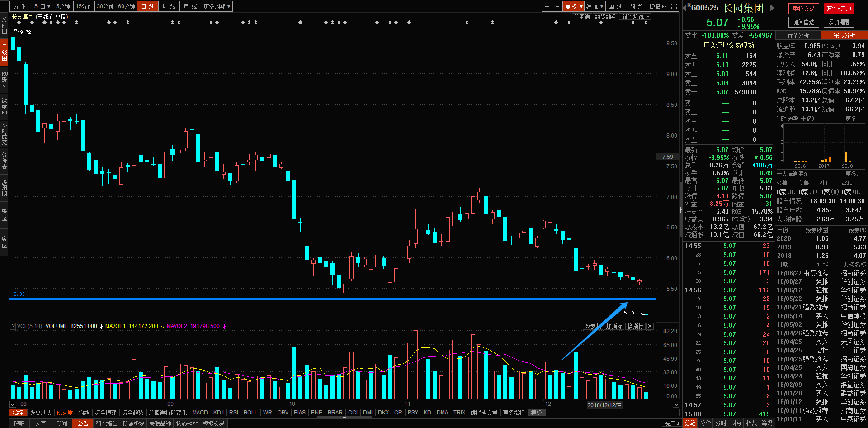The height and width of the screenshot is (428, 868).
Task: Click the 模板 indicator template button
Action: tap(537, 413)
